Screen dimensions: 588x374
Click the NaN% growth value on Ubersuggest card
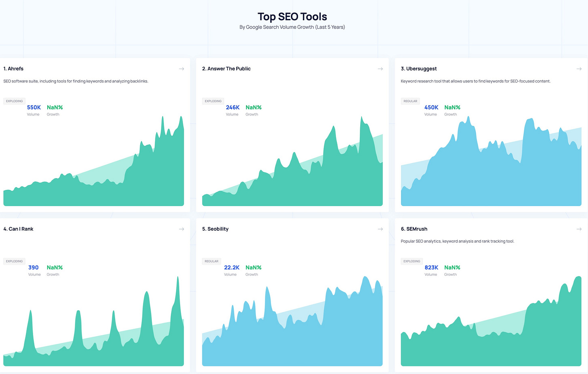pos(452,107)
